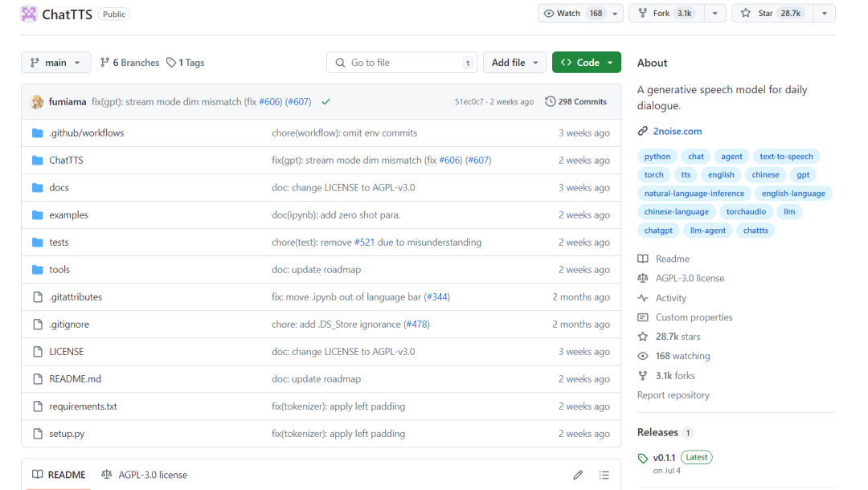Click 'doc(ipynb): add zero shot para.' message
Image resolution: width=868 pixels, height=490 pixels.
pyautogui.click(x=336, y=215)
